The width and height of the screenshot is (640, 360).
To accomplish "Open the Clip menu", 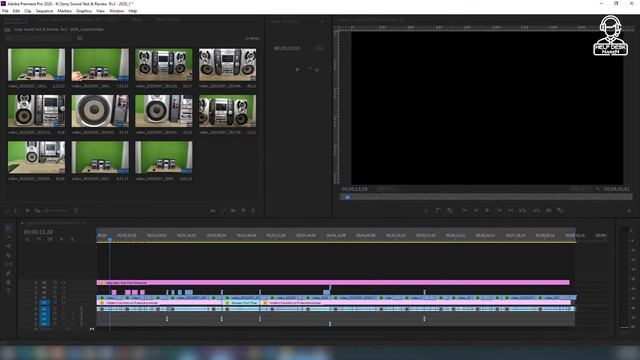I will (x=28, y=11).
